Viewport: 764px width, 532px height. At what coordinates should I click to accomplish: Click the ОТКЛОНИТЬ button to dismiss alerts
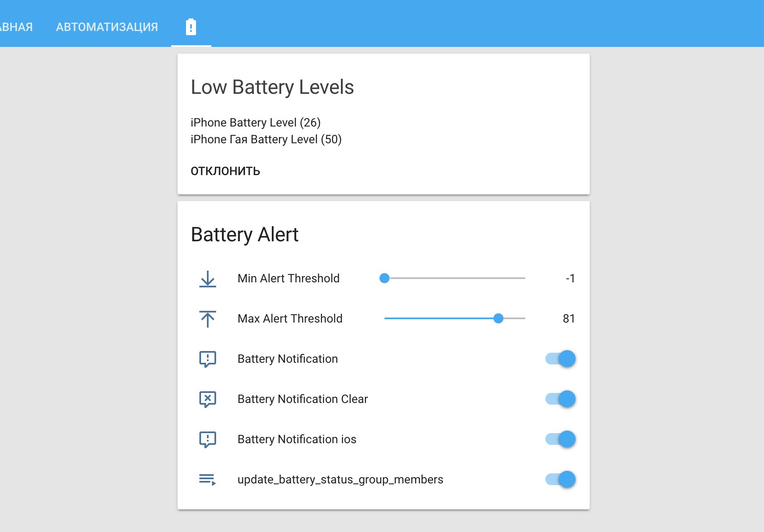[225, 170]
